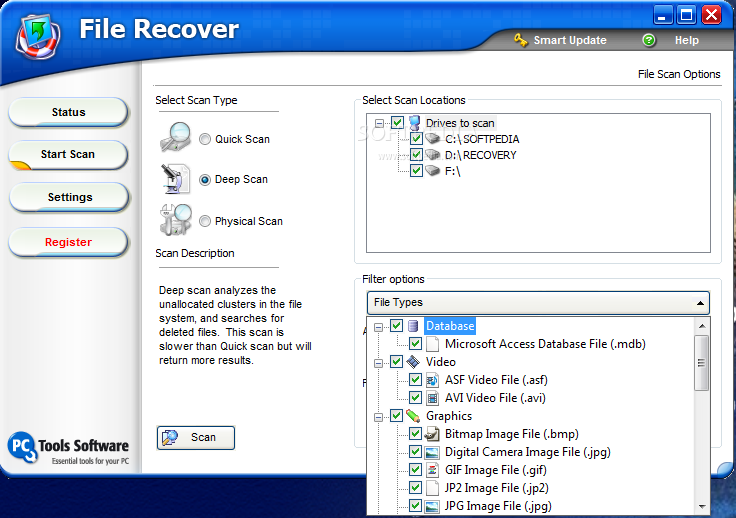Uncheck the JP2 Image File checkbox
The width and height of the screenshot is (736, 518).
point(415,488)
